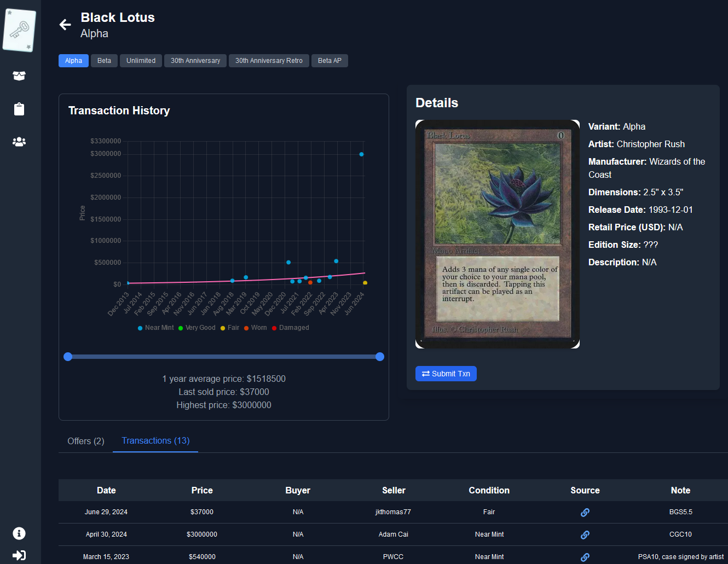Open the users group sidebar icon

coord(19,142)
